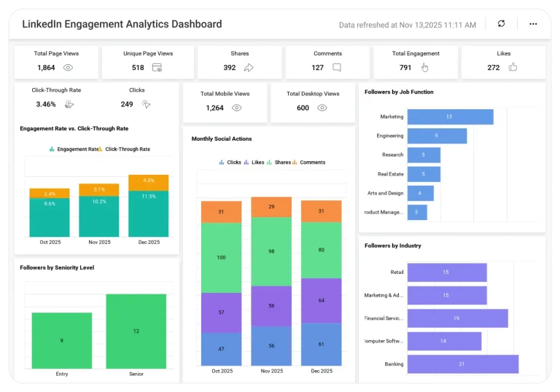560x392 pixels.
Task: Select the Real Estate bar in Job Function
Action: (x=424, y=174)
